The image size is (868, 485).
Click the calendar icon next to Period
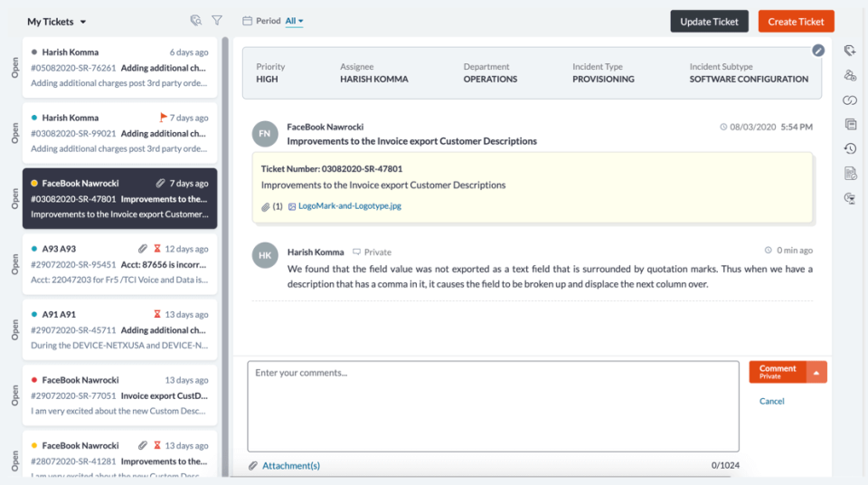click(247, 21)
